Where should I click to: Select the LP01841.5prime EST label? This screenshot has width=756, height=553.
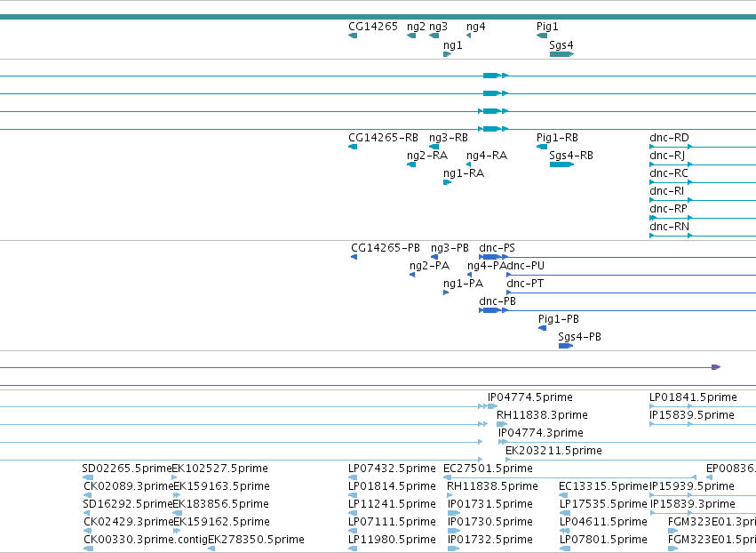693,397
